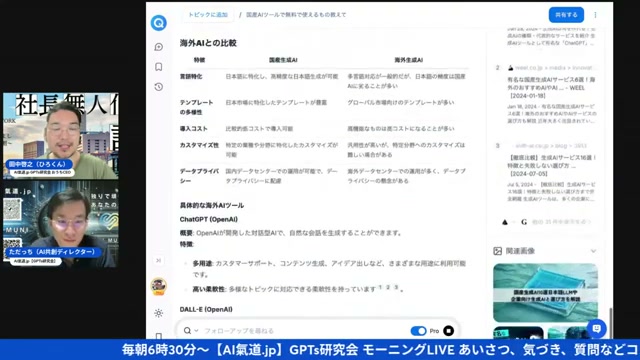
Task: Click the ChatGPT (OpenAI) heading
Action: click(x=209, y=219)
